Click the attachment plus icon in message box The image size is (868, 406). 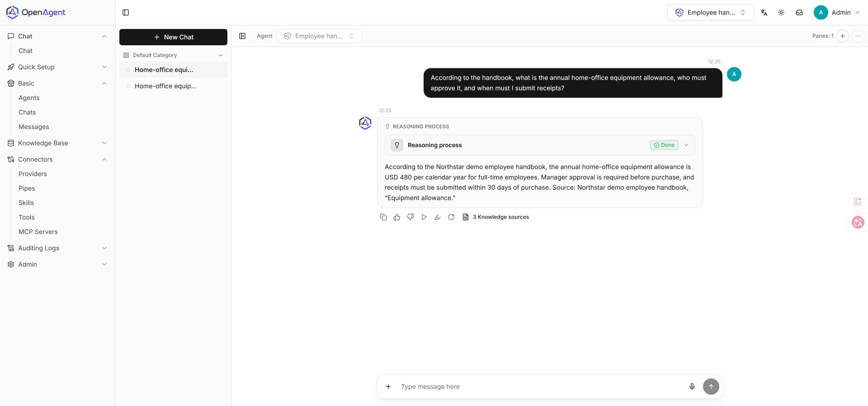(x=388, y=387)
